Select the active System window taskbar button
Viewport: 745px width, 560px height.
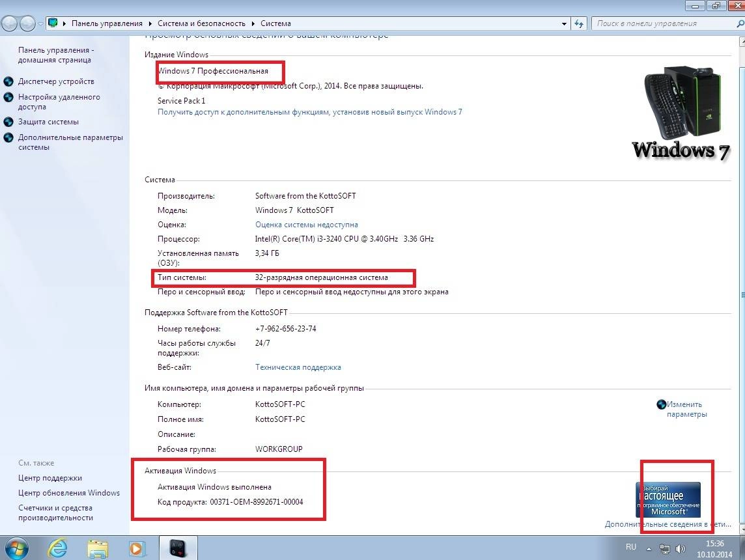tap(178, 548)
